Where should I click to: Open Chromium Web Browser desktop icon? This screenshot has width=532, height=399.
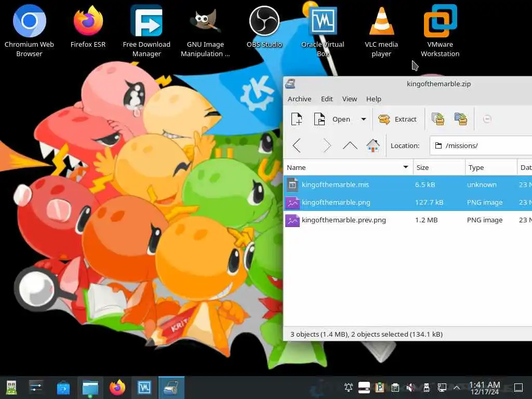point(29,31)
